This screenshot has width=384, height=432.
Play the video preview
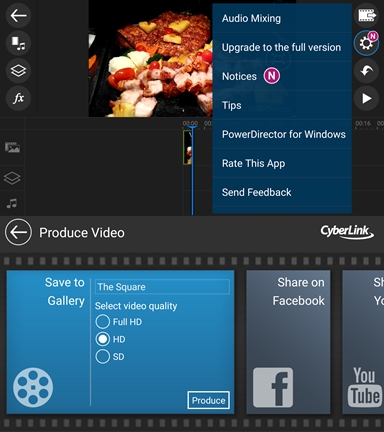(x=366, y=98)
